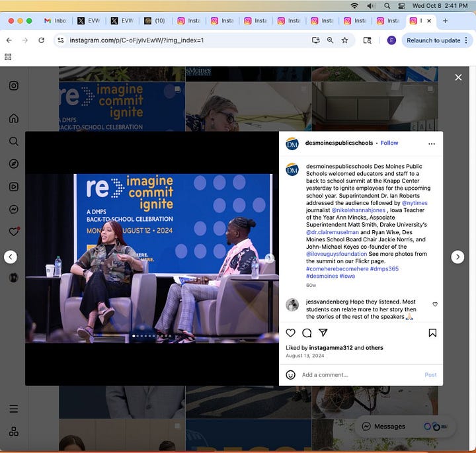Focus the browser address bar URL
Viewport: 476px width, 453px height.
[x=137, y=40]
